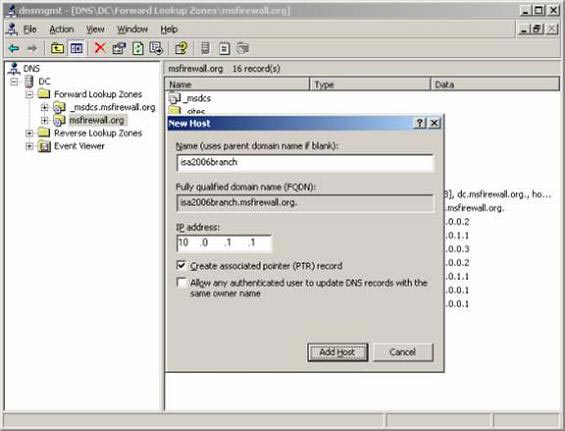Select msfirewall.org zone label in tree
Viewport: 565px width, 431px height.
pyautogui.click(x=97, y=120)
